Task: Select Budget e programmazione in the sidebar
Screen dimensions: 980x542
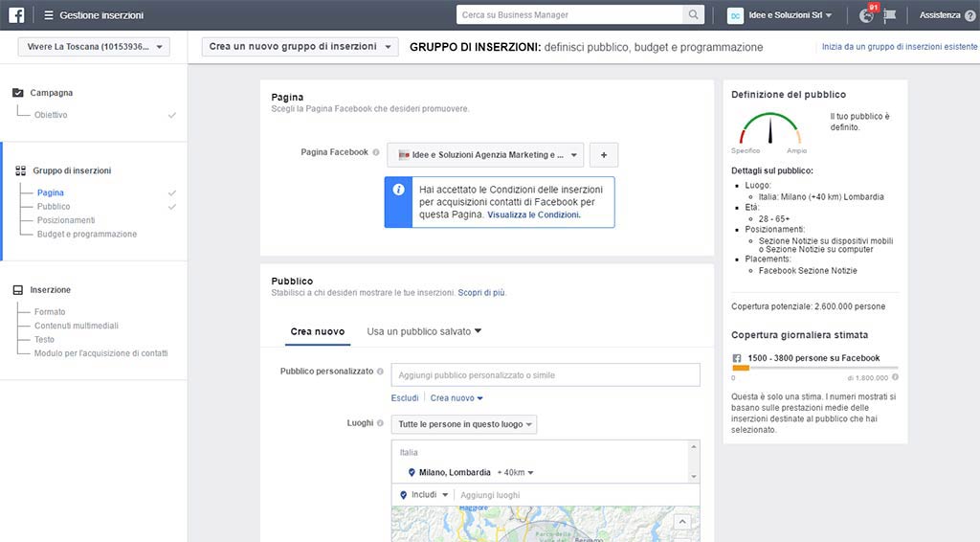Action: tap(87, 234)
